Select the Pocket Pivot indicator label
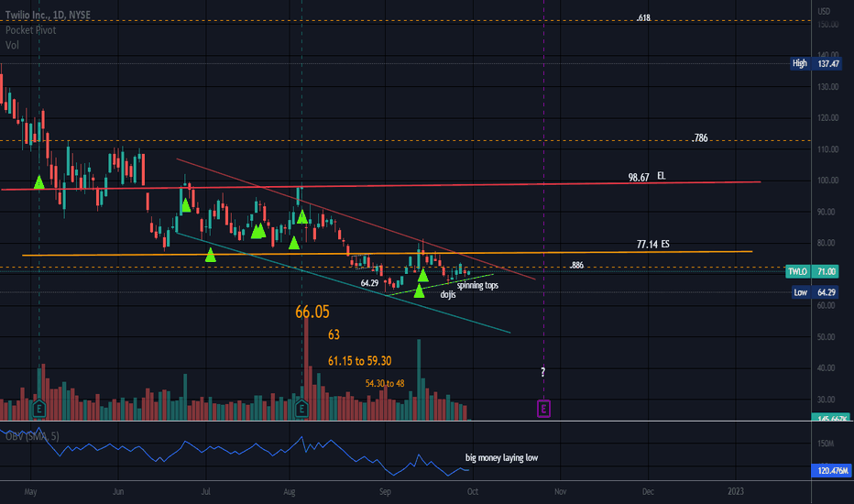 tap(30, 30)
